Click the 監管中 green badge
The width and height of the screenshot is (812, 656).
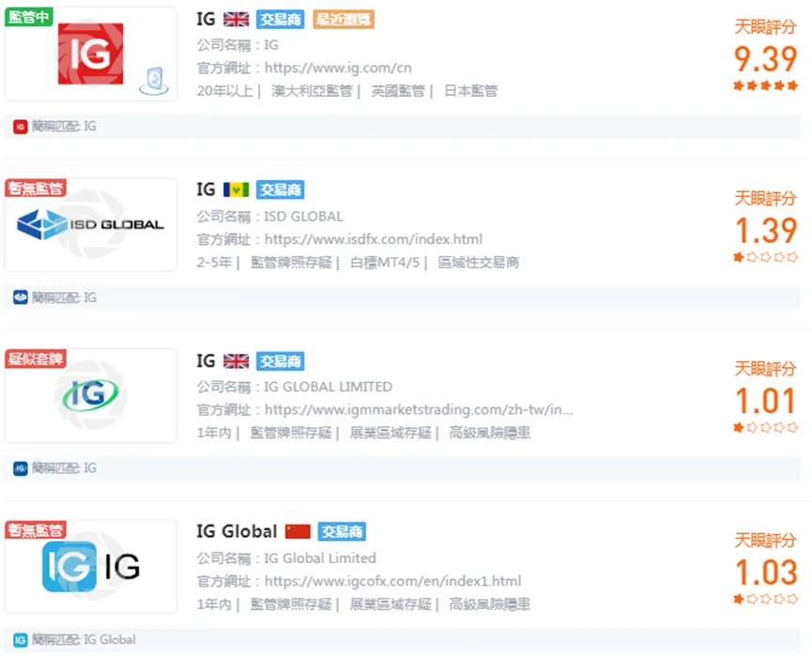click(x=28, y=17)
